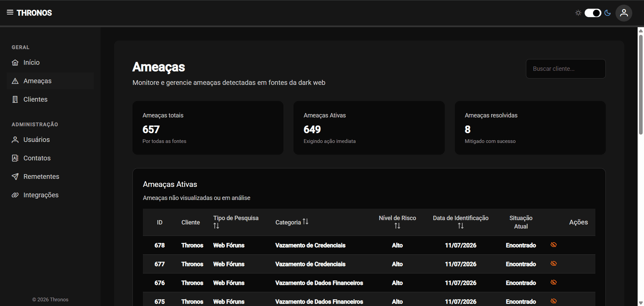
Task: Toggle the dark theme switch
Action: point(593,13)
